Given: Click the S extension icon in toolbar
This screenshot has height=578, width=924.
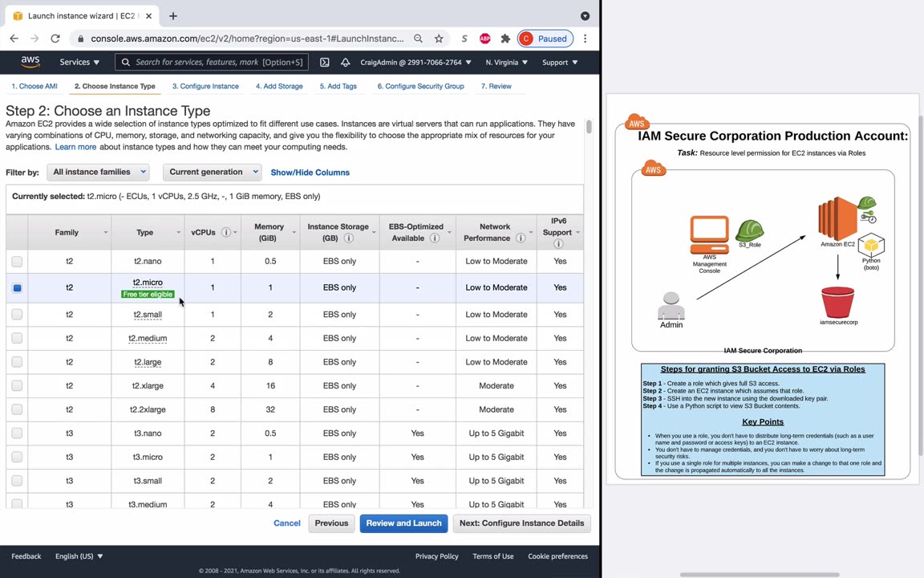Looking at the screenshot, I should click(464, 39).
